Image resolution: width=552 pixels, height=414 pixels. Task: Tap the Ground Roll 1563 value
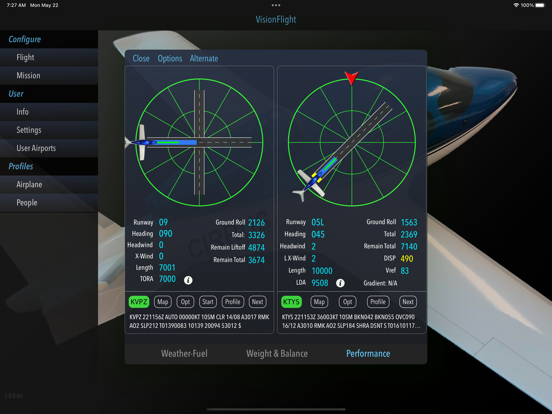click(x=409, y=222)
